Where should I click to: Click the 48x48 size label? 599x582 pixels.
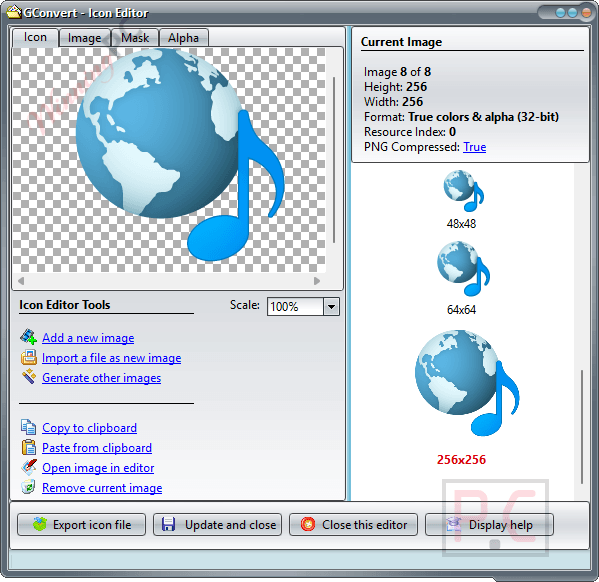pyautogui.click(x=461, y=224)
